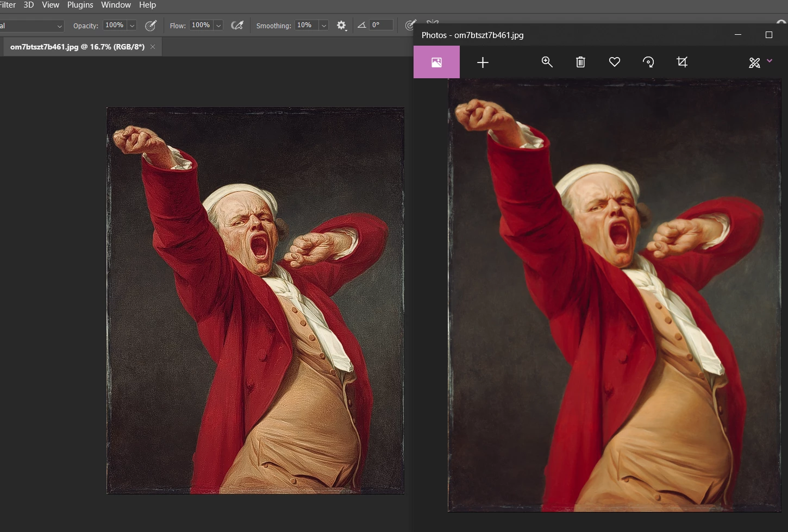Open the Filter menu in Photoshop
788x532 pixels.
pyautogui.click(x=8, y=5)
